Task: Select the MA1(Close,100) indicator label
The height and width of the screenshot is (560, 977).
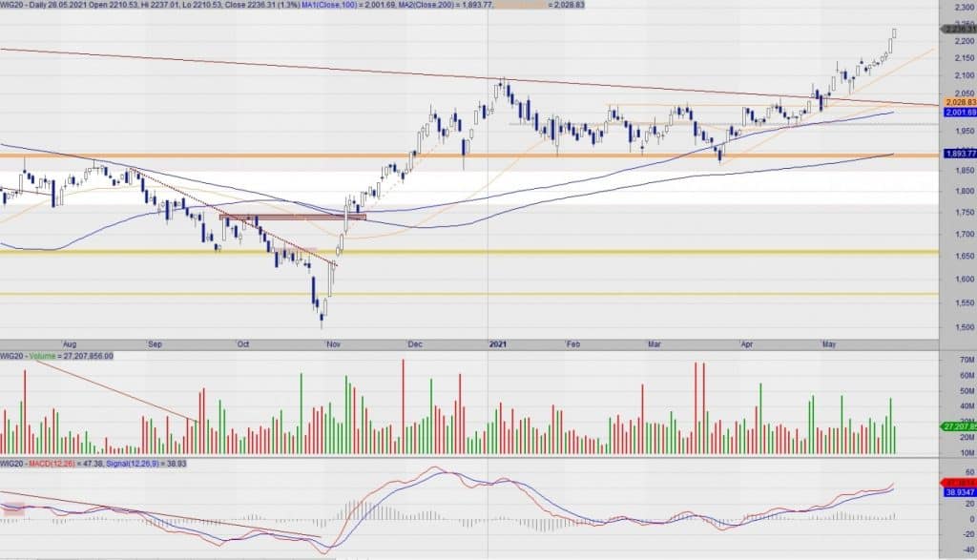Action: (x=364, y=6)
